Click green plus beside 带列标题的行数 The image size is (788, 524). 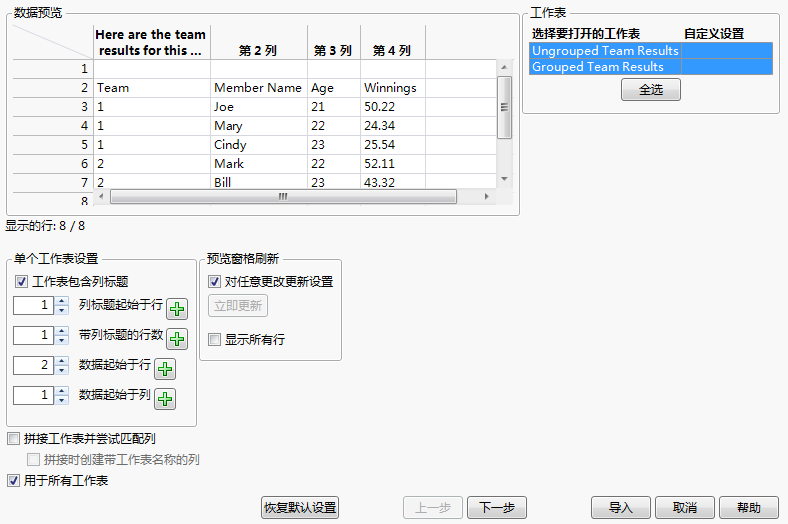[177, 339]
